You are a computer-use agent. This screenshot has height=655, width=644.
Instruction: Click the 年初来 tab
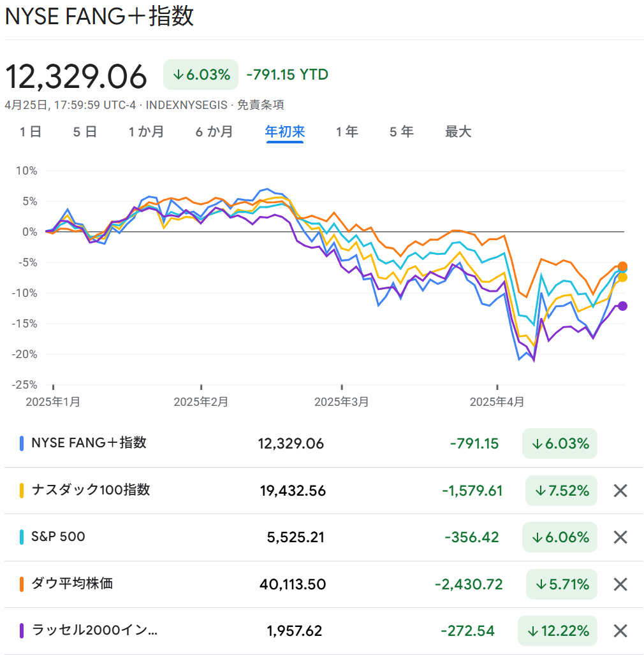coord(285,132)
